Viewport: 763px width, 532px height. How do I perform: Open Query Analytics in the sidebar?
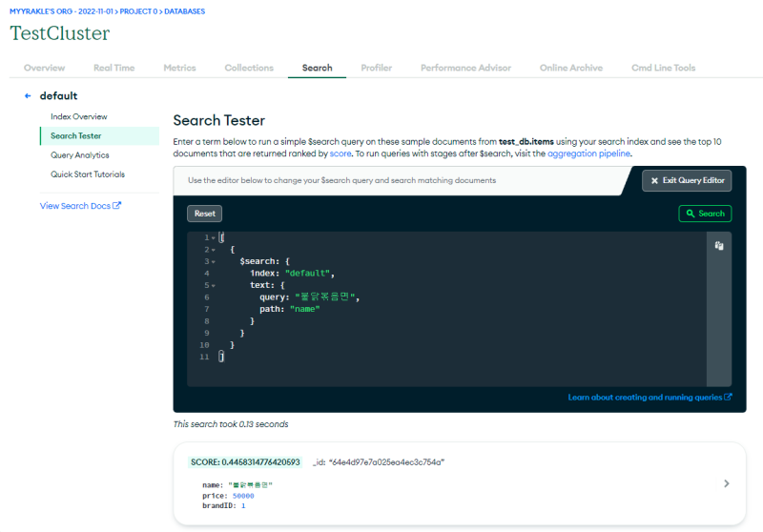tap(80, 155)
